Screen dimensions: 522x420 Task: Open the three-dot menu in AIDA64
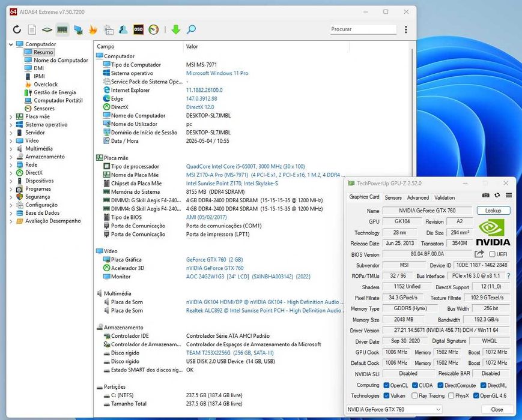(406, 29)
